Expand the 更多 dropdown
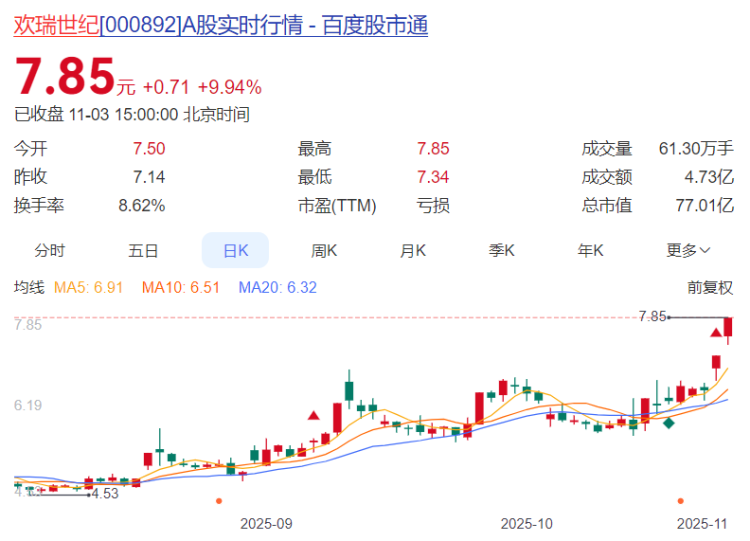The width and height of the screenshot is (750, 541). coord(688,250)
